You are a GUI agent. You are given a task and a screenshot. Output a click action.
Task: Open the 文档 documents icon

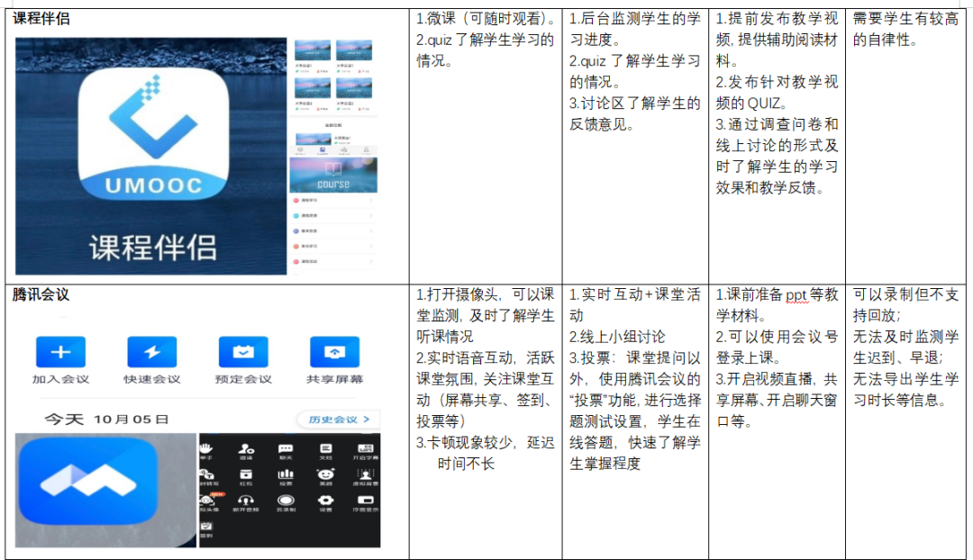[x=326, y=447]
